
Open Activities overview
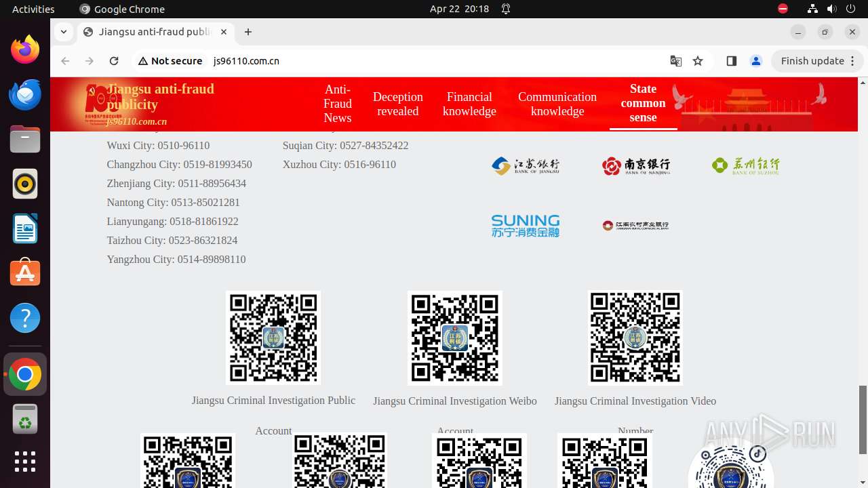tap(33, 9)
